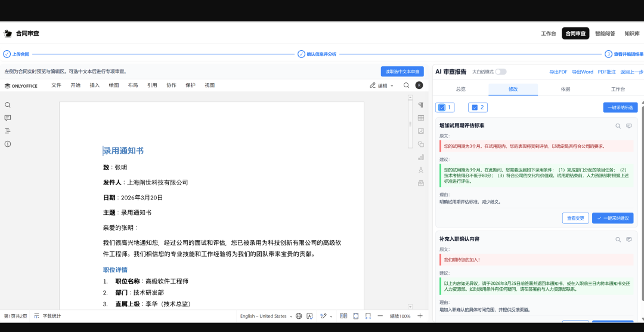Open the 视图 tab
644x332 pixels.
pyautogui.click(x=210, y=85)
